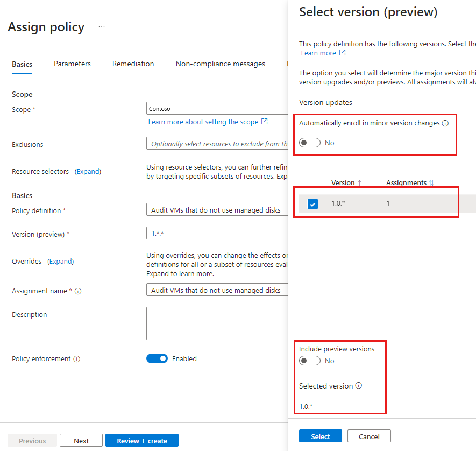Viewport: 476px width, 451px height.
Task: Toggle Include preview versions switch
Action: click(x=310, y=361)
